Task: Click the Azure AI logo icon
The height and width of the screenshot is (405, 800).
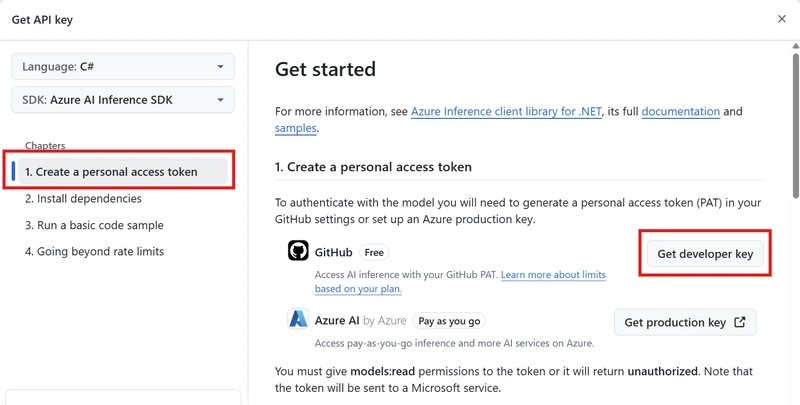Action: [x=298, y=319]
